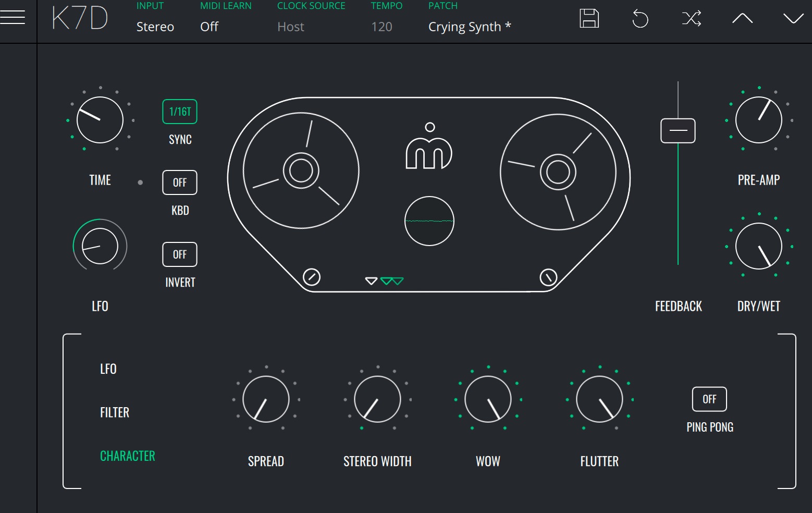Switch to the LFO tab
Image resolution: width=812 pixels, height=513 pixels.
108,369
